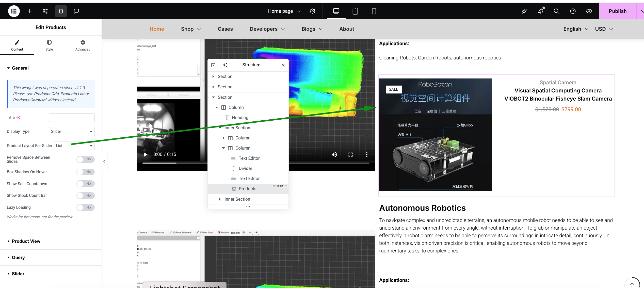Toggle Remove Space Between Slides
This screenshot has width=644, height=288.
[86, 159]
